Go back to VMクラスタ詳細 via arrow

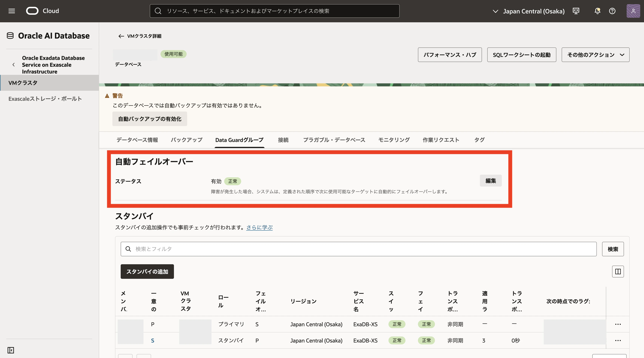coord(121,36)
